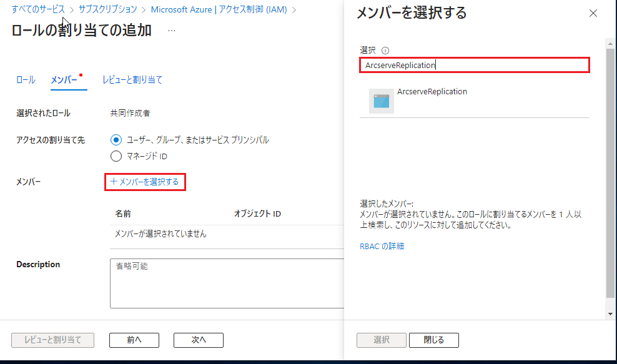The height and width of the screenshot is (364, 617).
Task: Switch to the ロール tab
Action: (26, 80)
